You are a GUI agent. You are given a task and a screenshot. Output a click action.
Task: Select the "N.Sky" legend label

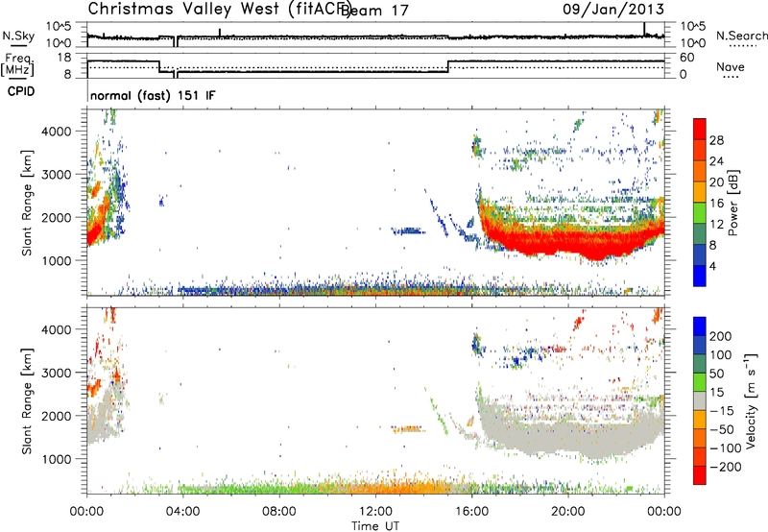coord(18,36)
